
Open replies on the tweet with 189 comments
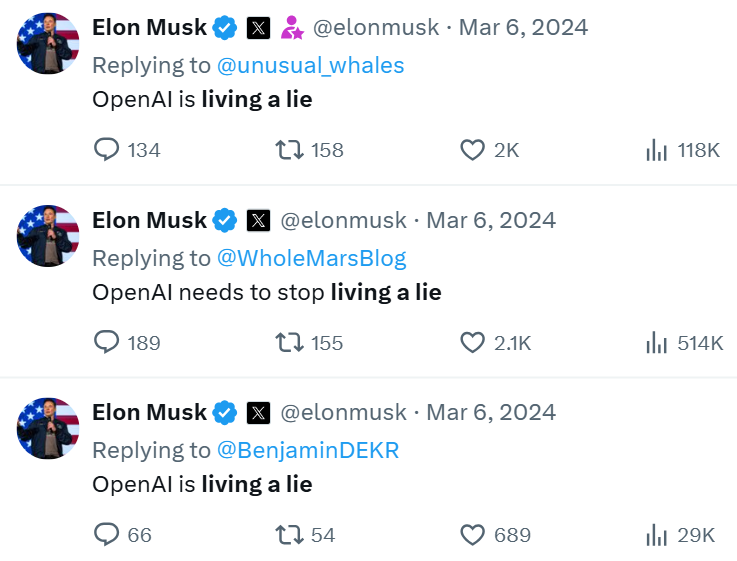click(107, 343)
